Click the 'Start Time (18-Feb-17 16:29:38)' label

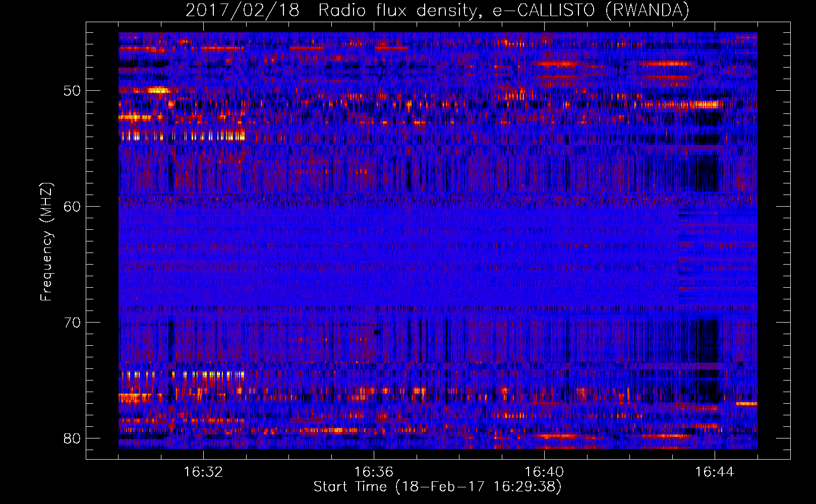pos(437,487)
